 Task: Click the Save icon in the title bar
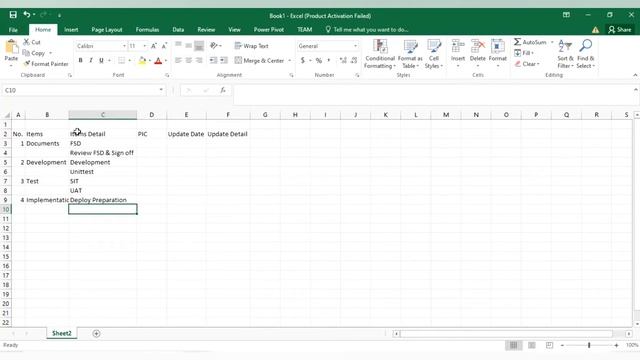point(13,15)
